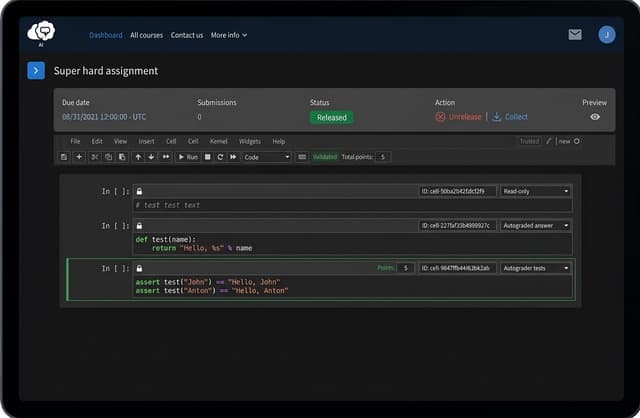Cut selected cells with scissors icon
The image size is (640, 418).
[x=94, y=157]
